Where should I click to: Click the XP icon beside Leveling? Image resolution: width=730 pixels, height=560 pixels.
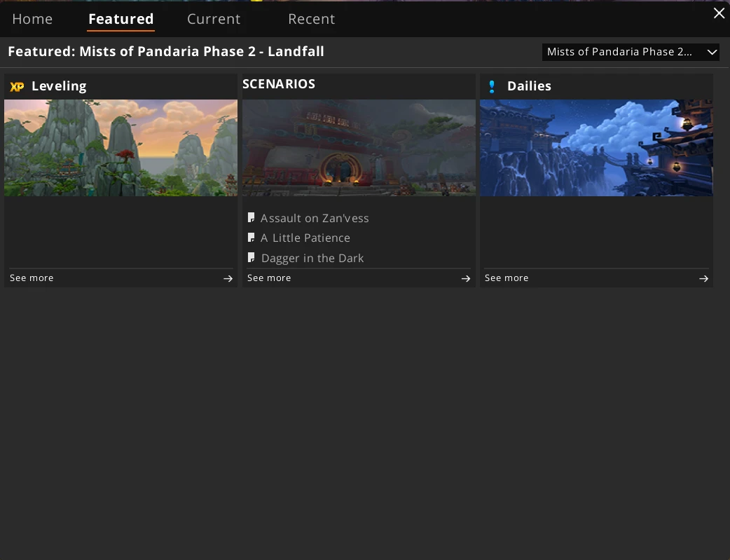tap(17, 87)
